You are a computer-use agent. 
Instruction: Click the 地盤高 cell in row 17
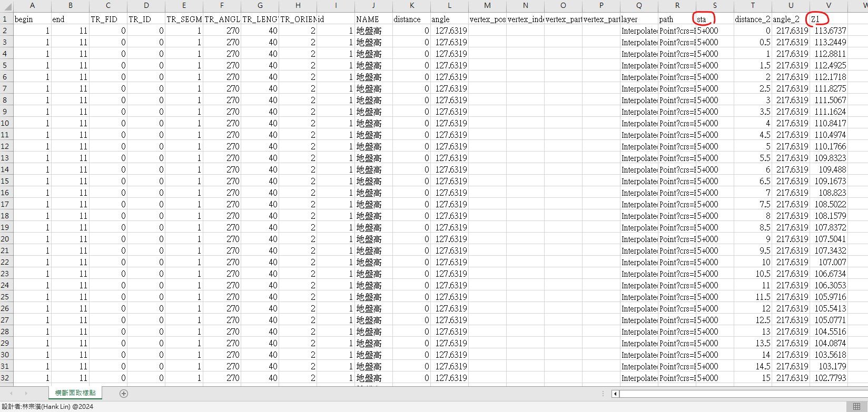373,204
